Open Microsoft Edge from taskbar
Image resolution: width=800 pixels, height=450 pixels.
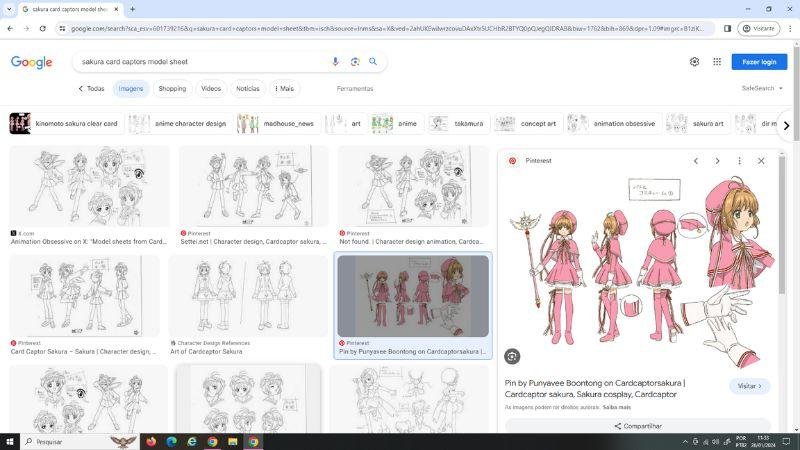[x=171, y=442]
